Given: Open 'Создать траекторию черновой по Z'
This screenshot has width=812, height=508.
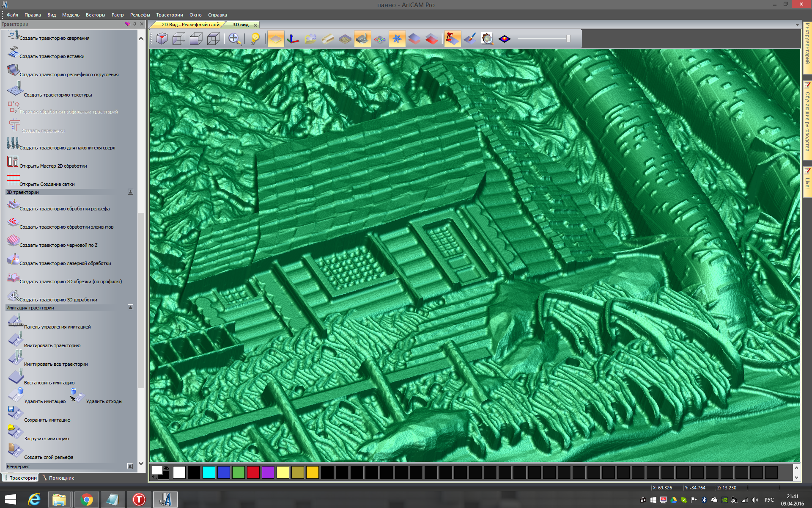Looking at the screenshot, I should [58, 245].
